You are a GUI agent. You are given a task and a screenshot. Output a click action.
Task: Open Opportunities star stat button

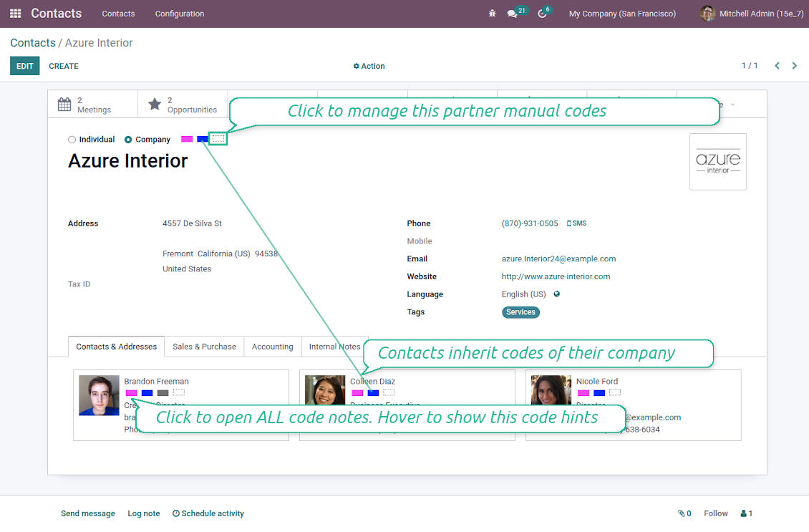coord(183,105)
